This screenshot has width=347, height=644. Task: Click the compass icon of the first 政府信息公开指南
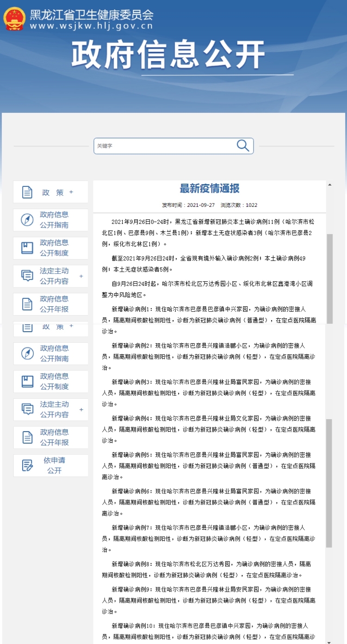[x=27, y=220]
